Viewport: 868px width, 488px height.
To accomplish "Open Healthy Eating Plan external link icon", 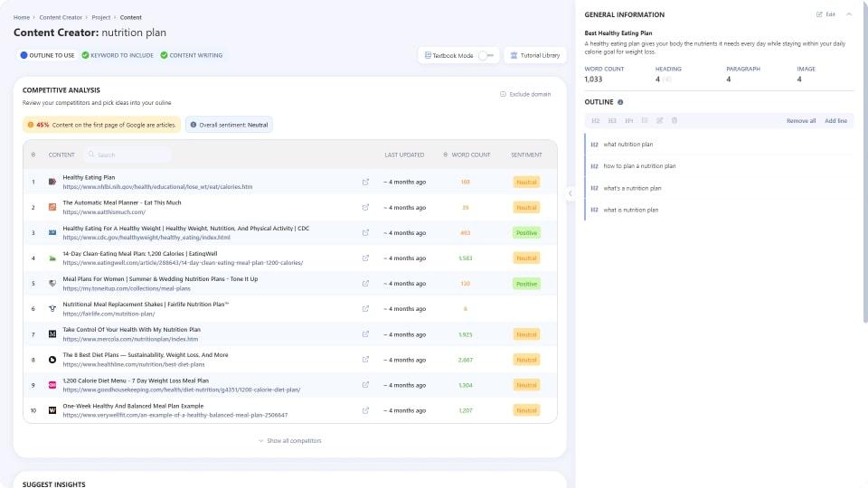I will click(x=365, y=182).
